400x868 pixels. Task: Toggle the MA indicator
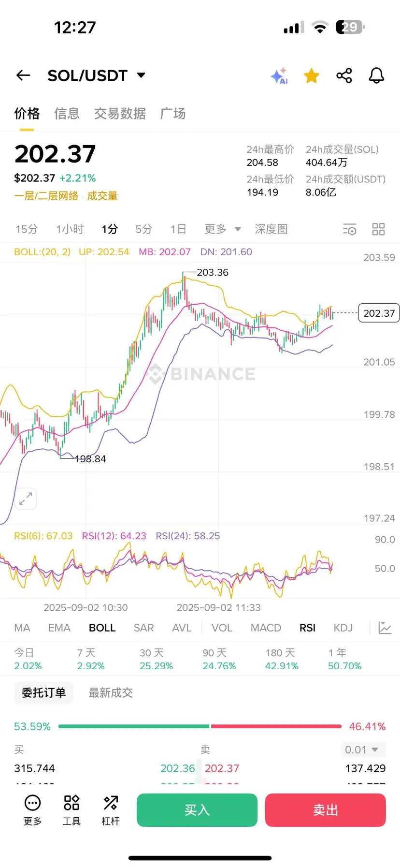click(x=22, y=628)
